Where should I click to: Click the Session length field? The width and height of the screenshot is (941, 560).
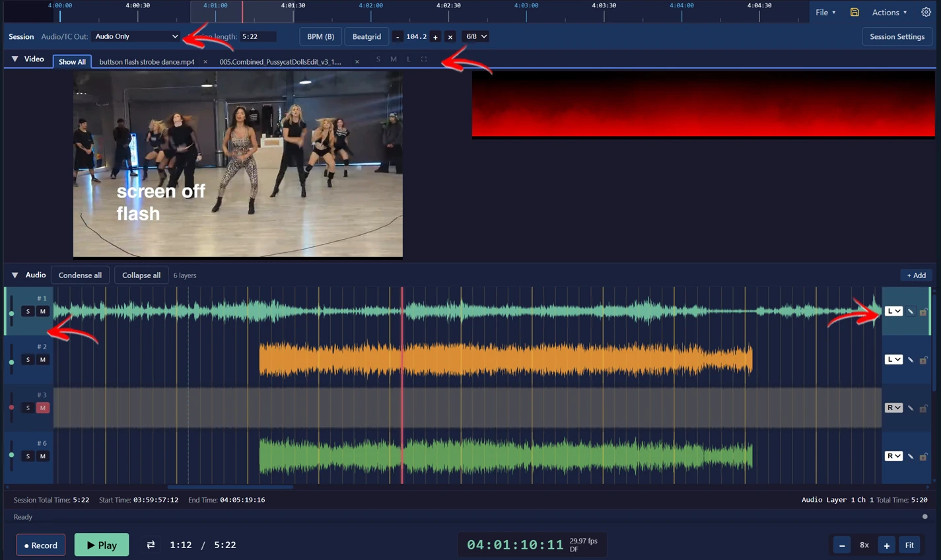tap(259, 36)
